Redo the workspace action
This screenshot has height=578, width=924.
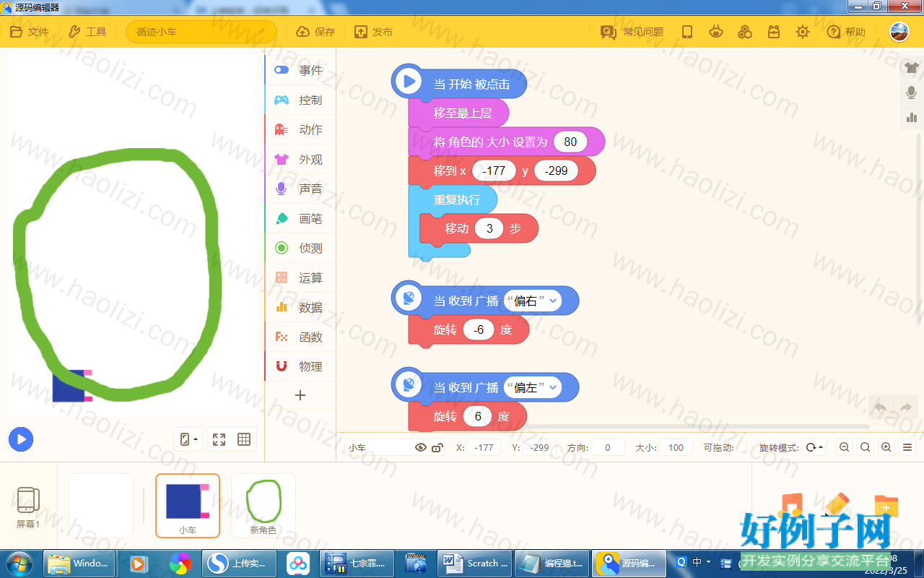[x=906, y=407]
